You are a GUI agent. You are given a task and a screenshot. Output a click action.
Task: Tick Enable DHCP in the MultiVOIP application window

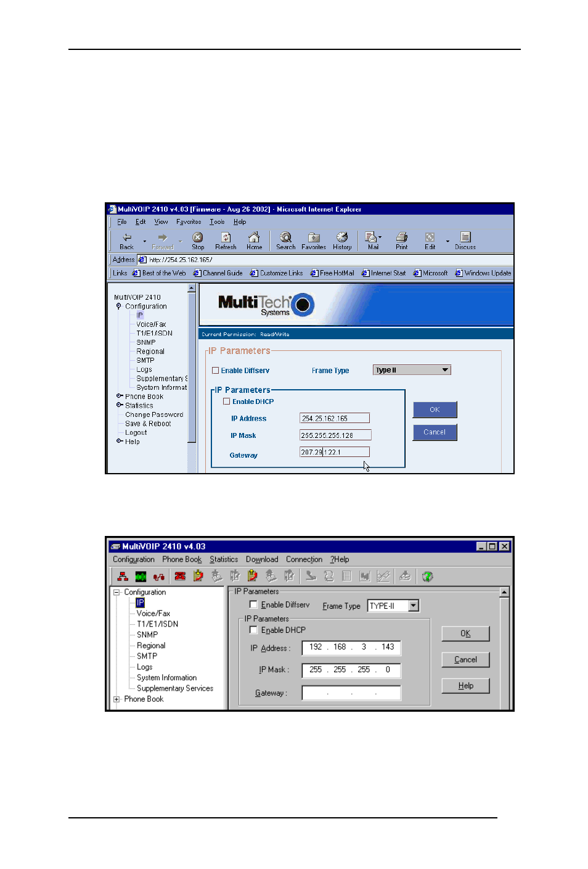tap(253, 630)
